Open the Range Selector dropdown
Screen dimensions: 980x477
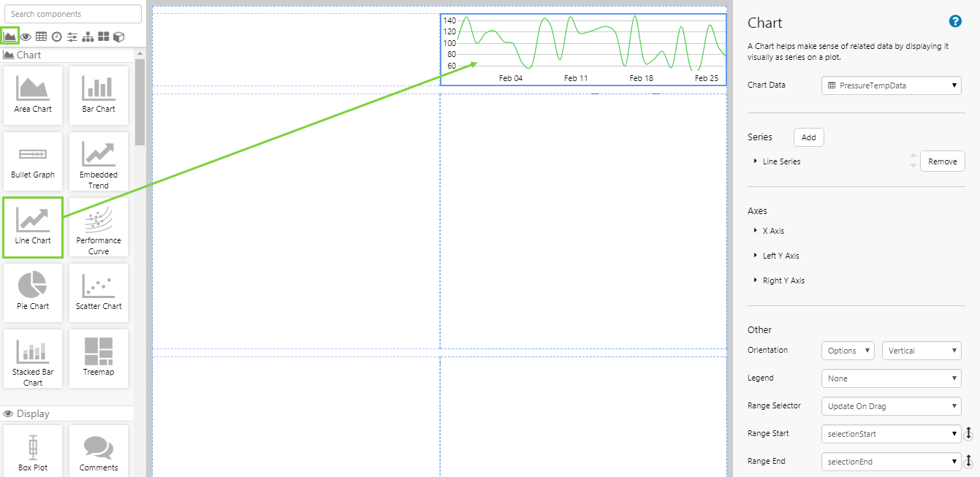point(891,406)
